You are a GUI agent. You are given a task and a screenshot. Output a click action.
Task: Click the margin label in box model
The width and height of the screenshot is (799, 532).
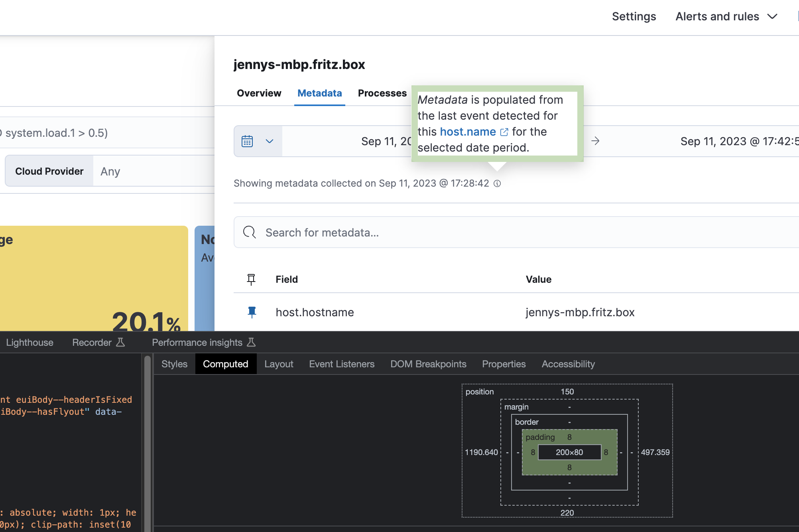(516, 407)
